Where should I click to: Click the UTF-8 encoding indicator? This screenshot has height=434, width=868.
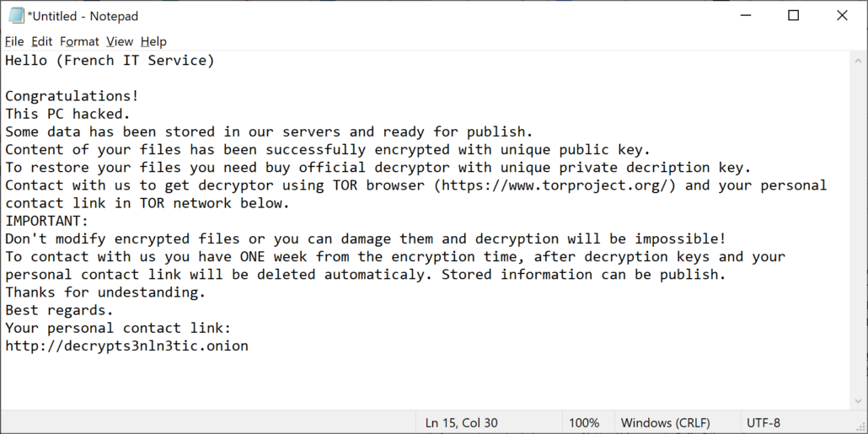[x=764, y=423]
